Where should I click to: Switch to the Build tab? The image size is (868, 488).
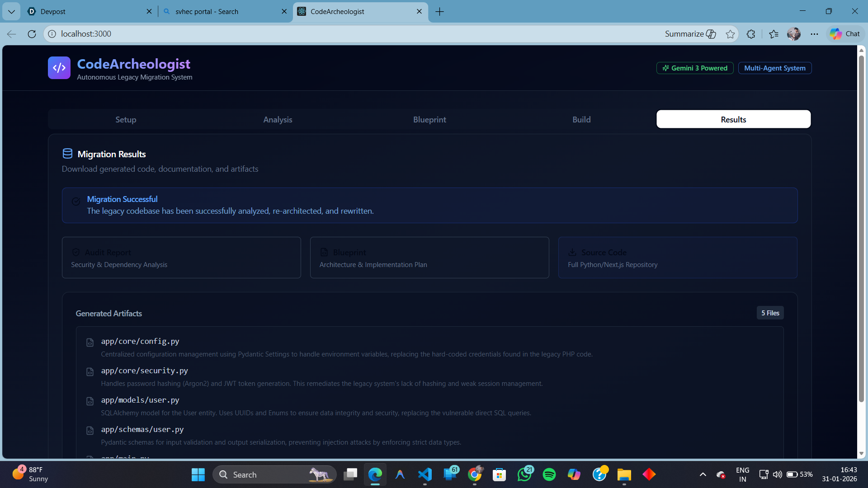pyautogui.click(x=581, y=120)
